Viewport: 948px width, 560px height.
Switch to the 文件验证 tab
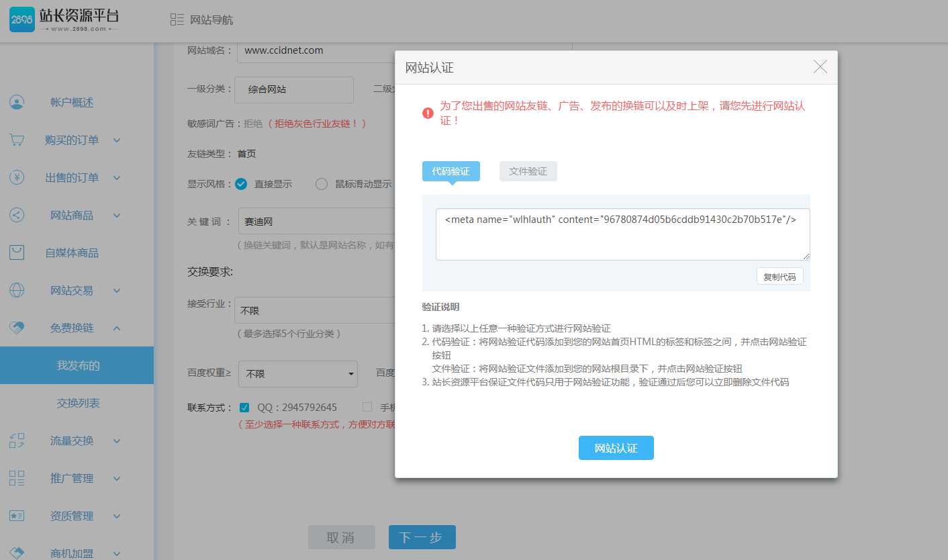click(x=528, y=171)
